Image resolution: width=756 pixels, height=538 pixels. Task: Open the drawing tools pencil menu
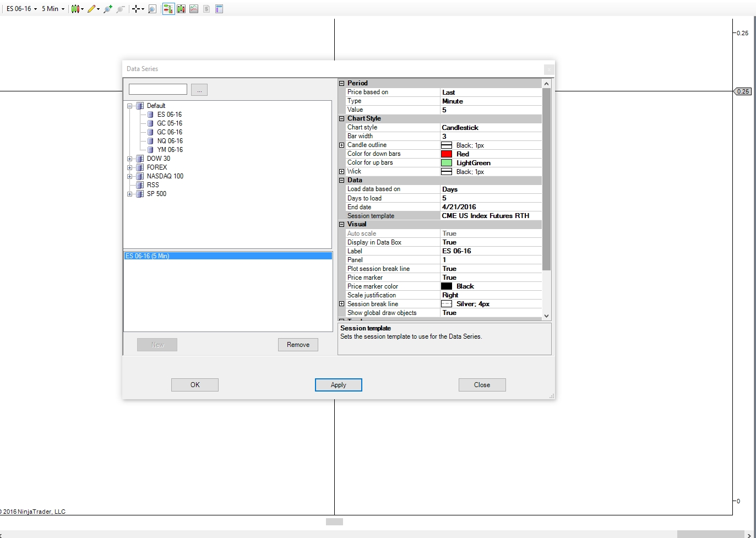pyautogui.click(x=93, y=9)
